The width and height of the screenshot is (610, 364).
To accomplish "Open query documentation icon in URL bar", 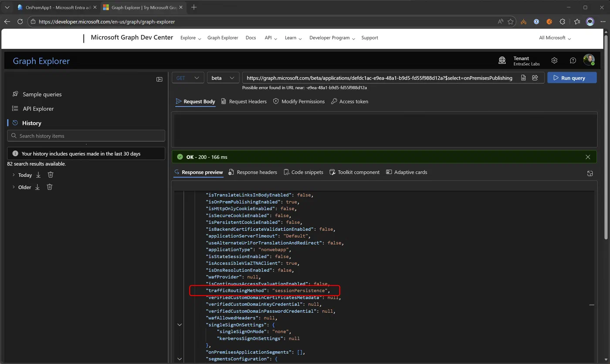I will coord(523,78).
